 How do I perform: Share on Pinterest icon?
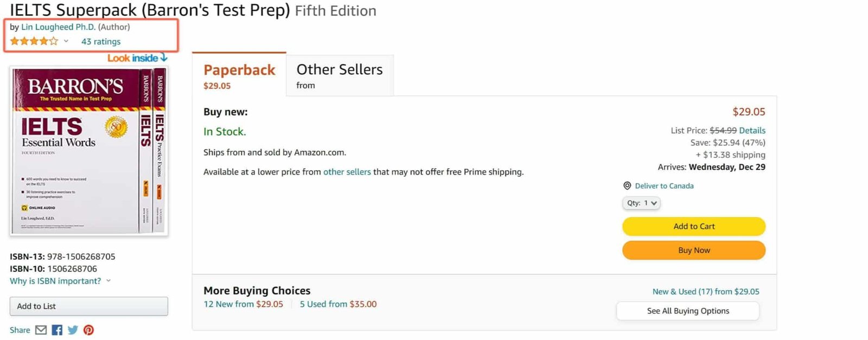click(88, 330)
